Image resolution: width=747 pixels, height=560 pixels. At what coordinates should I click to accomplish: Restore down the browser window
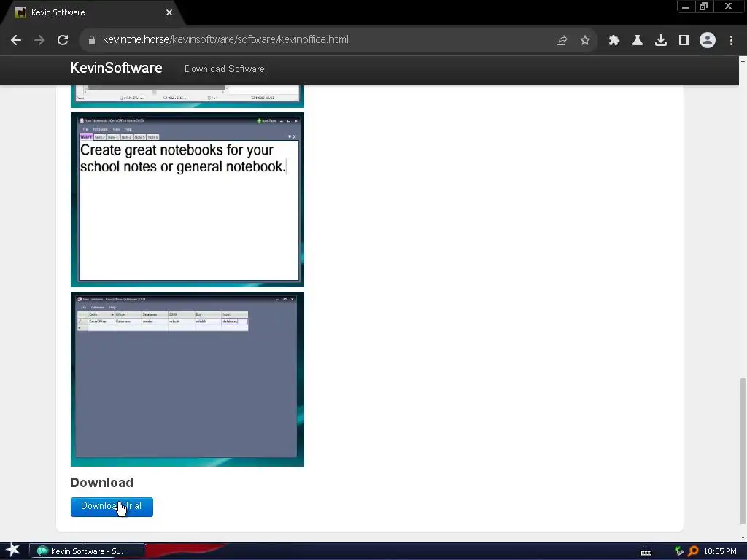coord(704,7)
